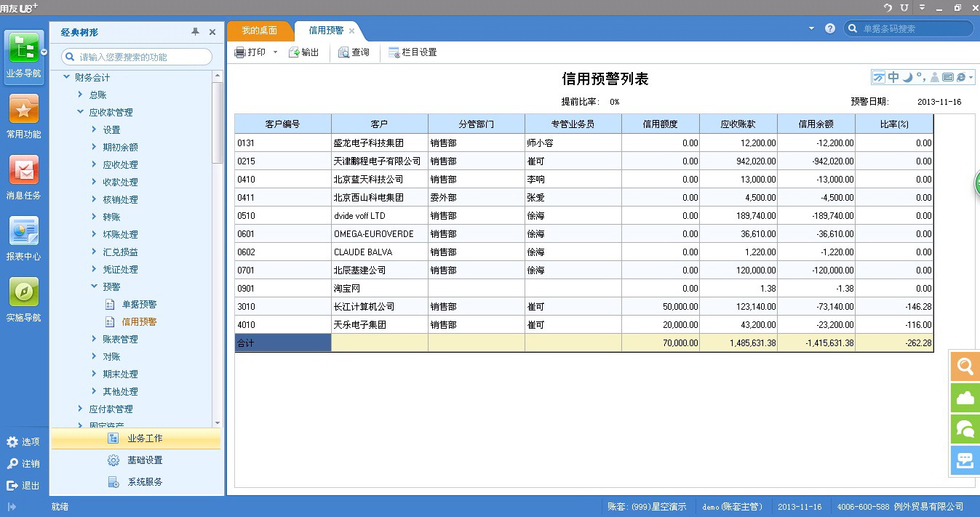Open the title bar dropdown menu arrow
This screenshot has width=980, height=517.
click(922, 7)
